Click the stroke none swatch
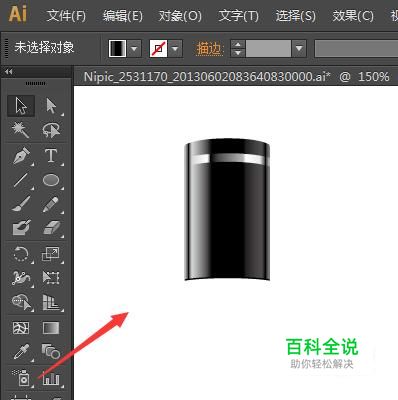 (158, 49)
